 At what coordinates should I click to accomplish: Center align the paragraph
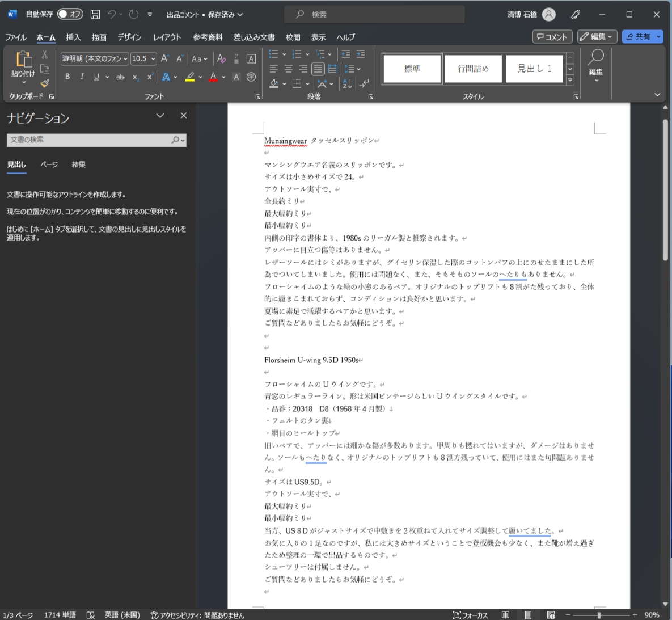point(289,69)
